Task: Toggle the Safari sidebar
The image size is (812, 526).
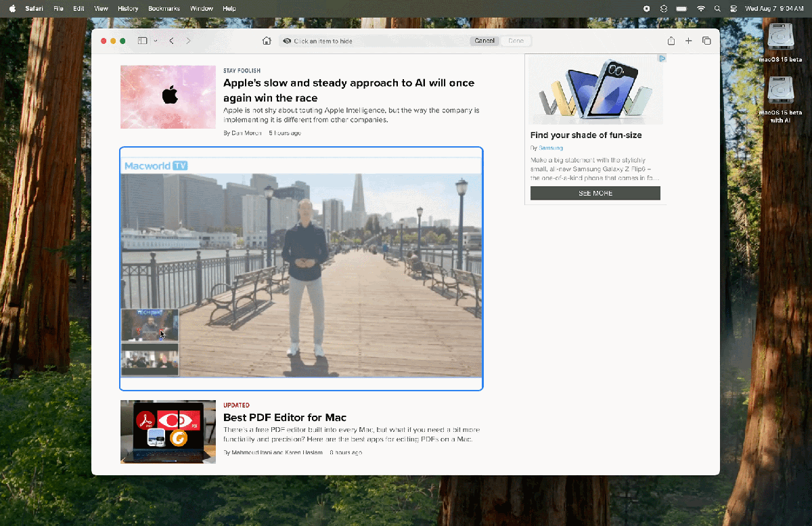Action: pos(142,41)
